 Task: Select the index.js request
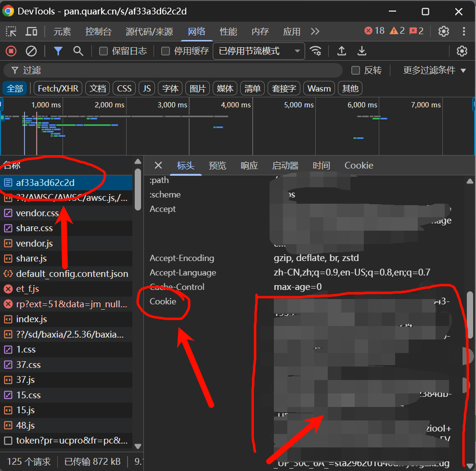point(66,319)
